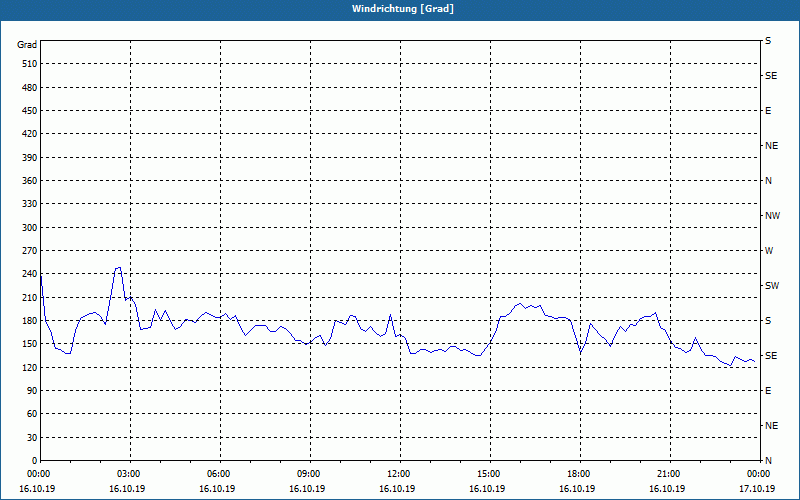Click the 120 degree axis label
This screenshot has height=500, width=800.
click(30, 367)
